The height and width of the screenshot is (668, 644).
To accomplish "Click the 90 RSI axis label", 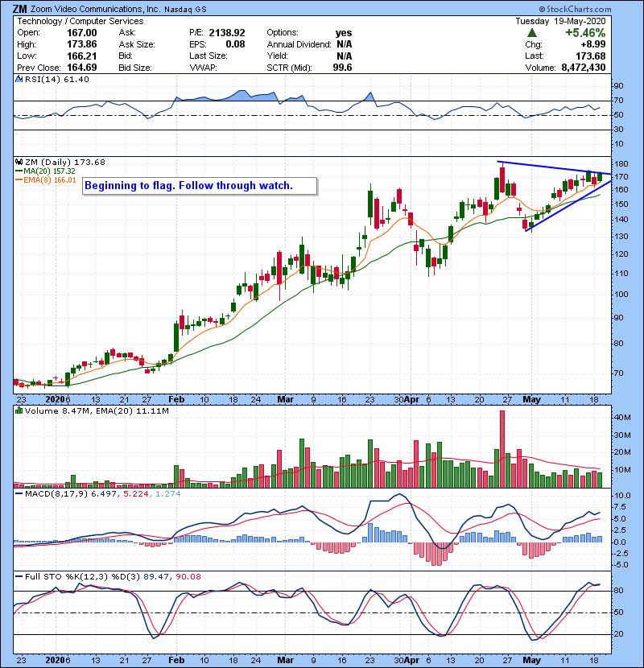I will pyautogui.click(x=619, y=86).
